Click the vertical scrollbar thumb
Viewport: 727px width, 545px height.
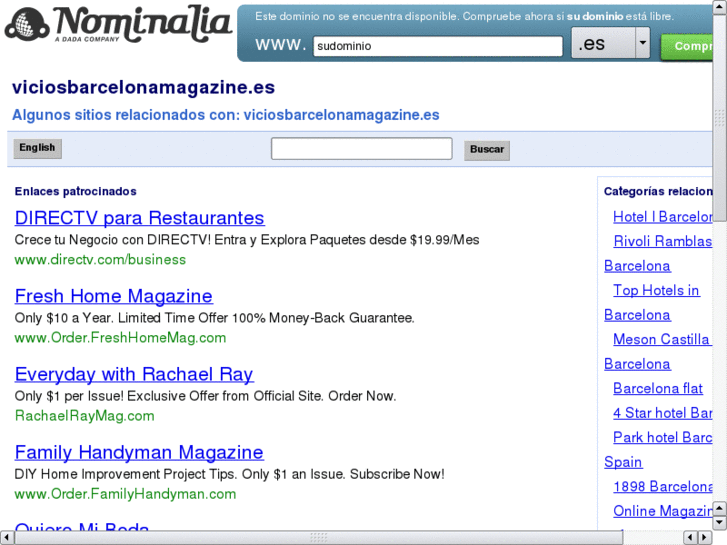[x=720, y=118]
